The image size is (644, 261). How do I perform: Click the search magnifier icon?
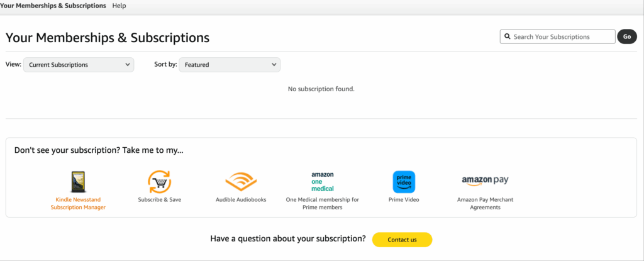[x=506, y=36]
